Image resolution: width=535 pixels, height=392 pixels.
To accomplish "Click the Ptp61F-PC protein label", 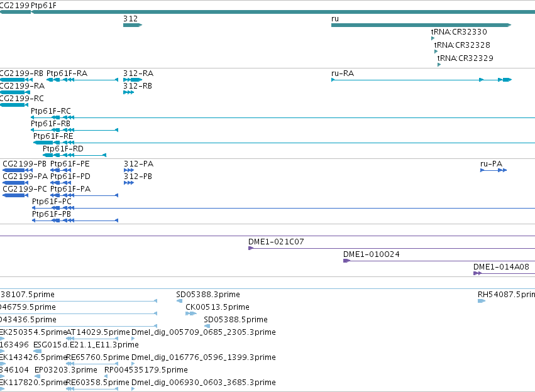I will tap(52, 202).
